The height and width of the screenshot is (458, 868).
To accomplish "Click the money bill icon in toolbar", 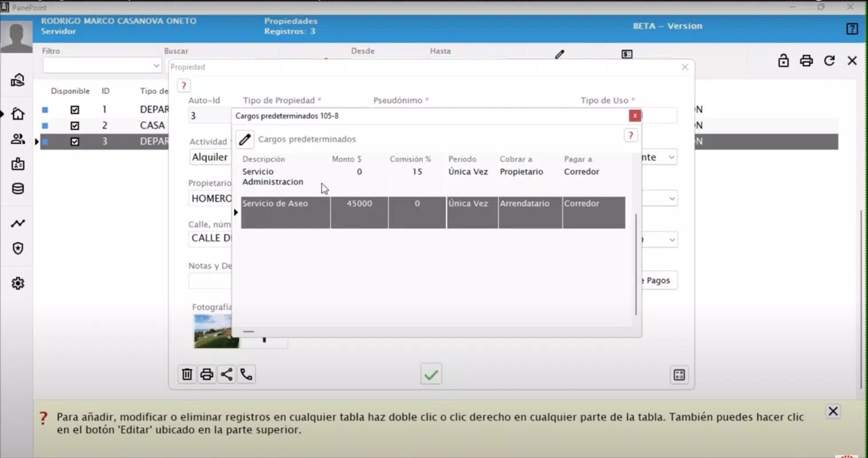I will pos(627,54).
